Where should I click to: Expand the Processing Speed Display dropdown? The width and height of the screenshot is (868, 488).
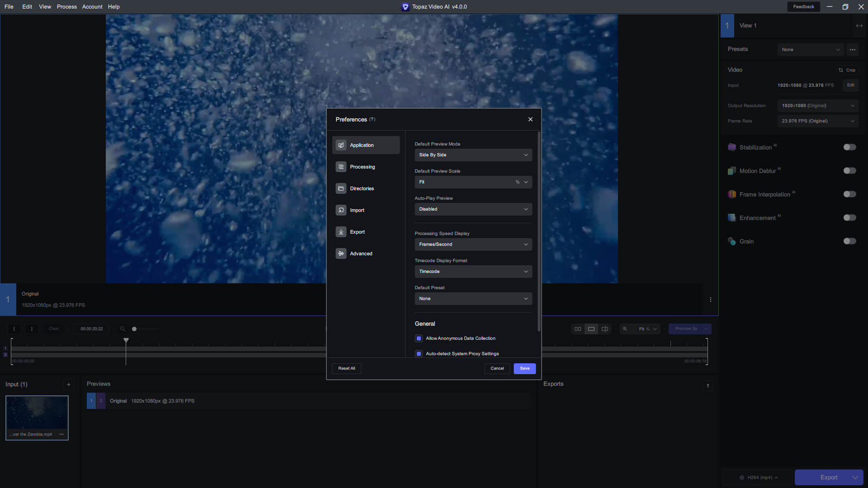(x=473, y=244)
